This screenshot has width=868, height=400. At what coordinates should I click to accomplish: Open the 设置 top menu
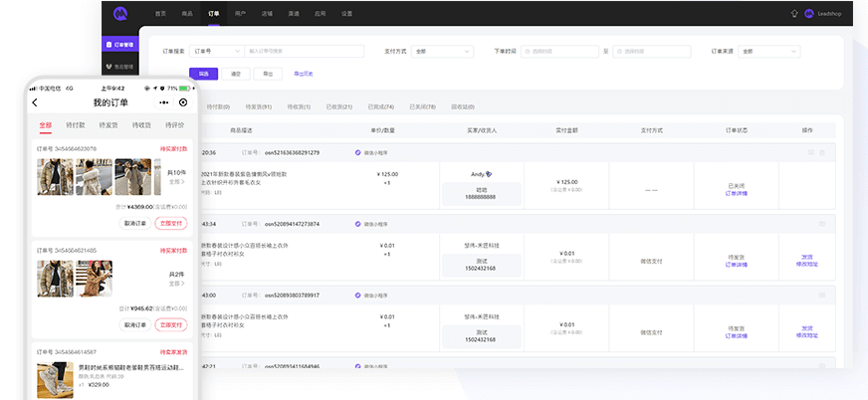[x=346, y=14]
